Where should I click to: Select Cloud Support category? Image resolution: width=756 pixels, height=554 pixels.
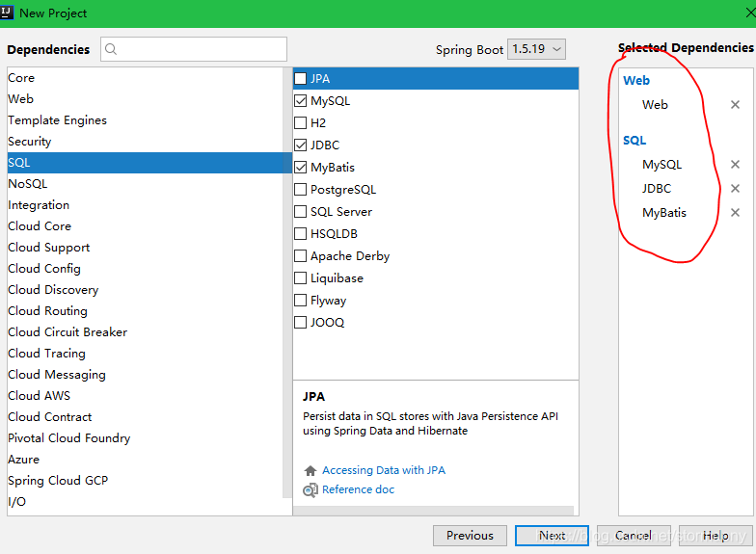[x=145, y=248]
